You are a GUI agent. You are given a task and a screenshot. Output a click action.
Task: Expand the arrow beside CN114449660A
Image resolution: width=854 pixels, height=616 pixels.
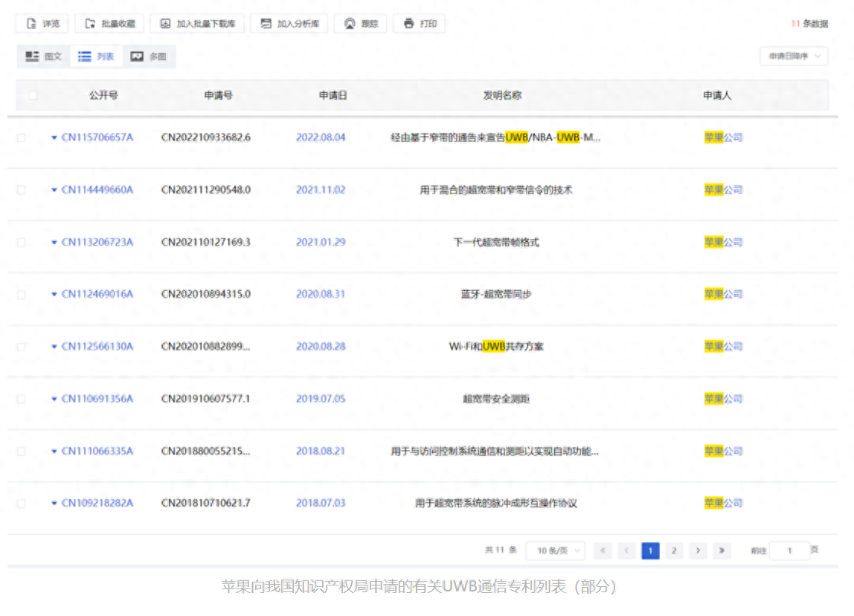(x=54, y=190)
